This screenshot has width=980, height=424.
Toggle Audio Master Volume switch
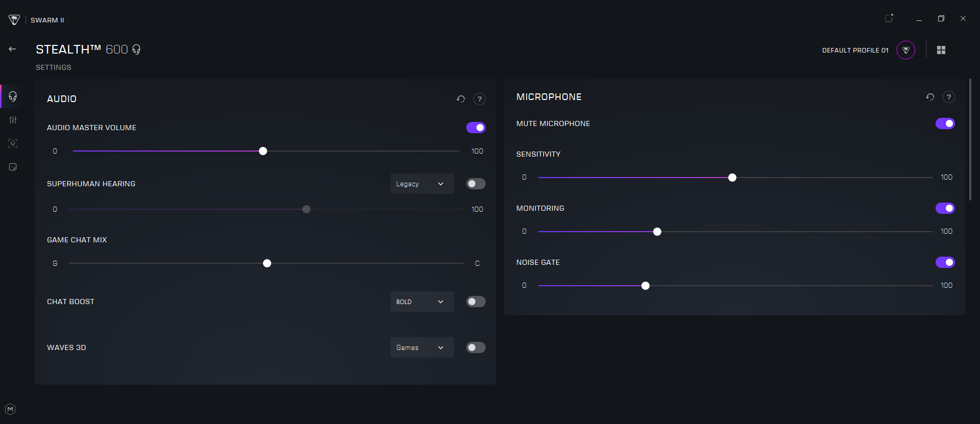(476, 128)
